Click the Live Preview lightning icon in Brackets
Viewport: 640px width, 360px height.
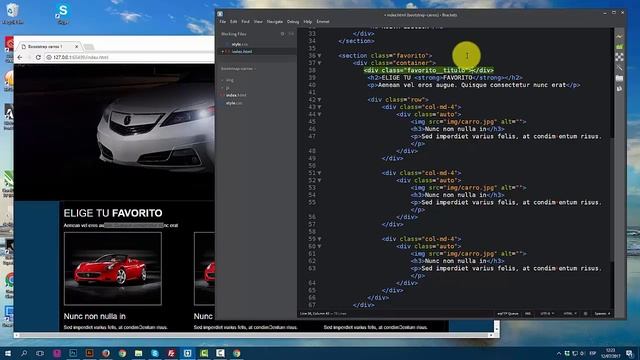(619, 37)
